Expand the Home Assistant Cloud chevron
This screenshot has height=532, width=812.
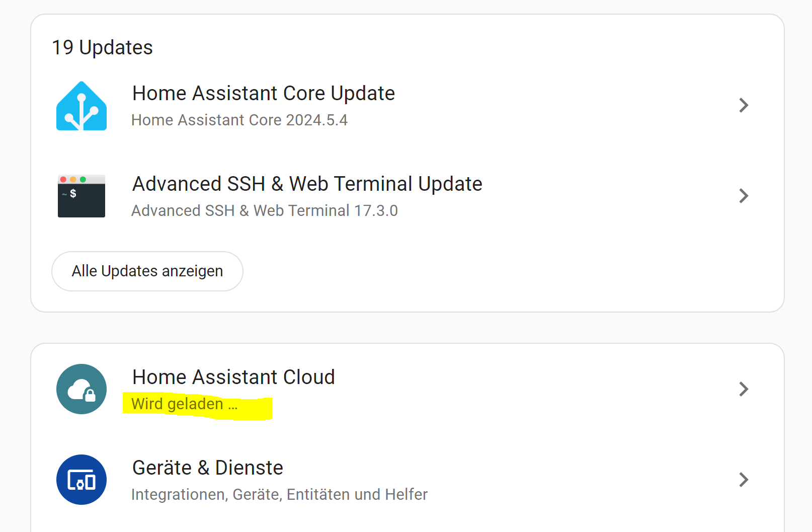tap(744, 389)
